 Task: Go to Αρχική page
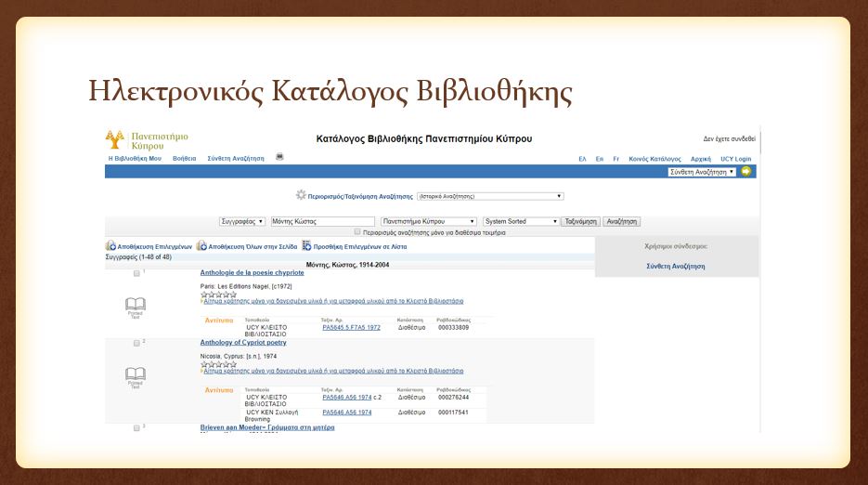click(701, 159)
